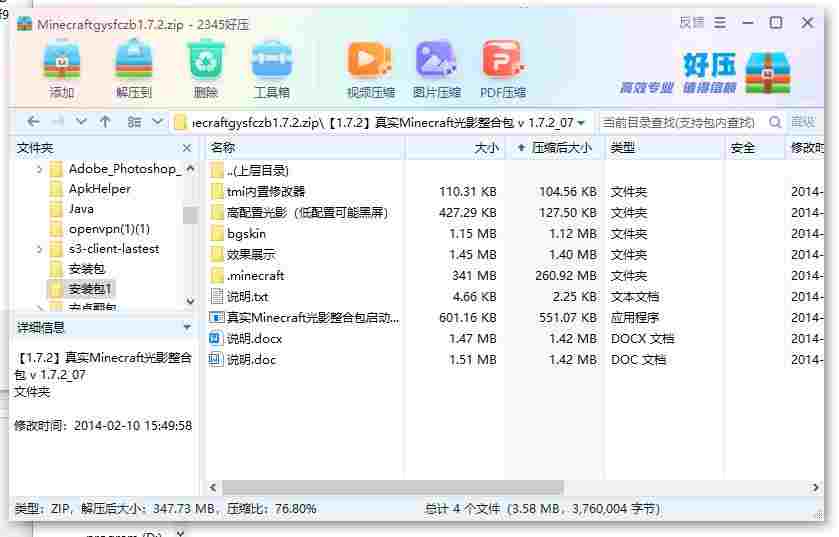
Task: Select ApkHelper in folder tree
Action: click(100, 189)
